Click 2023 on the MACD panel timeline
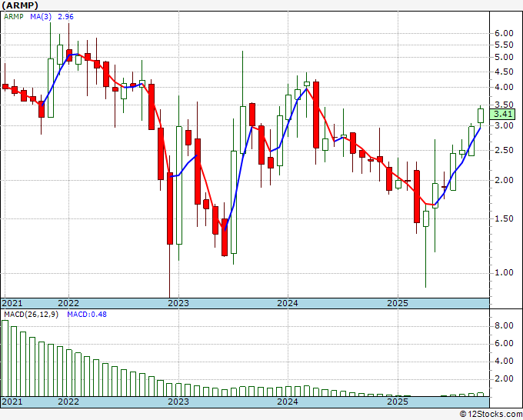Viewport: 523px width, 420px height. [178, 402]
